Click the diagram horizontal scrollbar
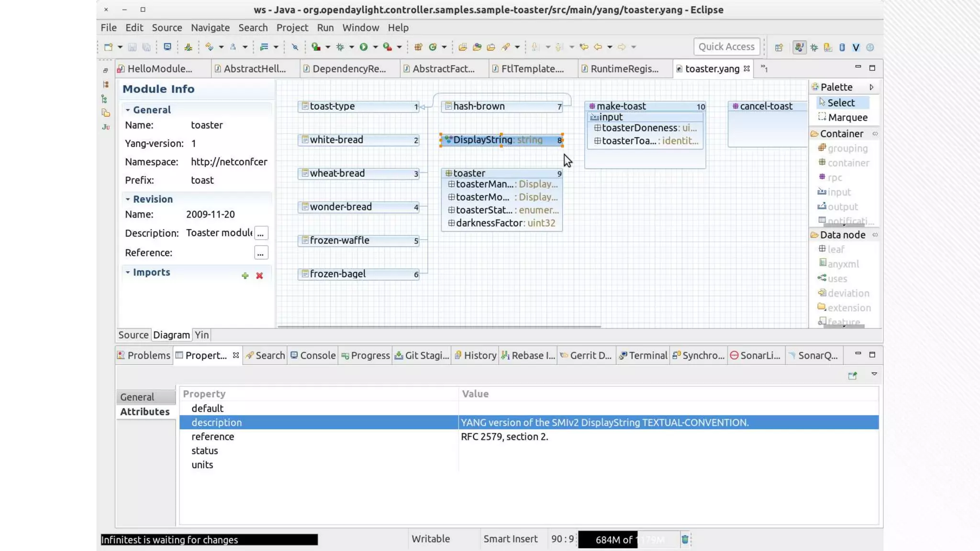 [x=439, y=327]
